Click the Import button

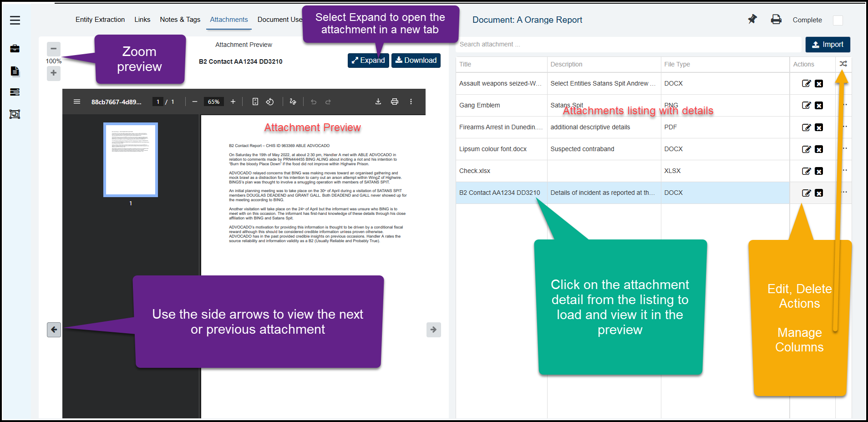tap(827, 45)
